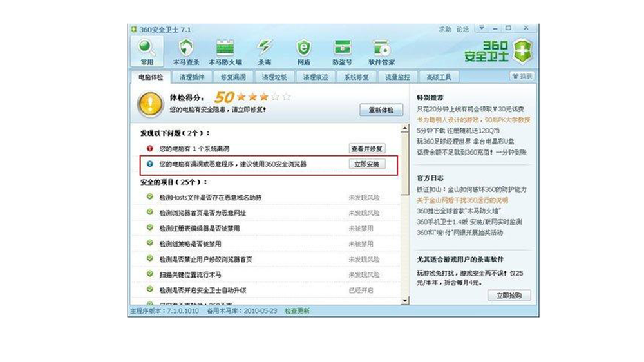Click the scrollbar down arrow in results list
This screenshot has height=362, width=644.
(x=404, y=300)
